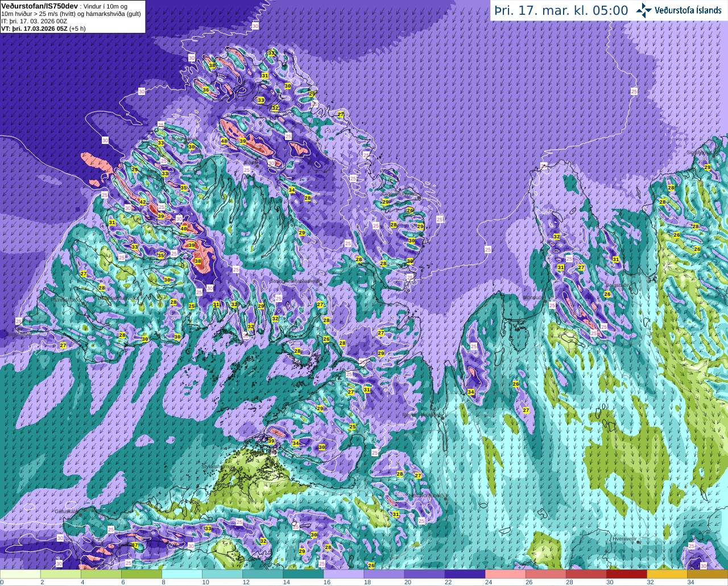Select the cyan 8–10 color swatch

pyautogui.click(x=182, y=574)
